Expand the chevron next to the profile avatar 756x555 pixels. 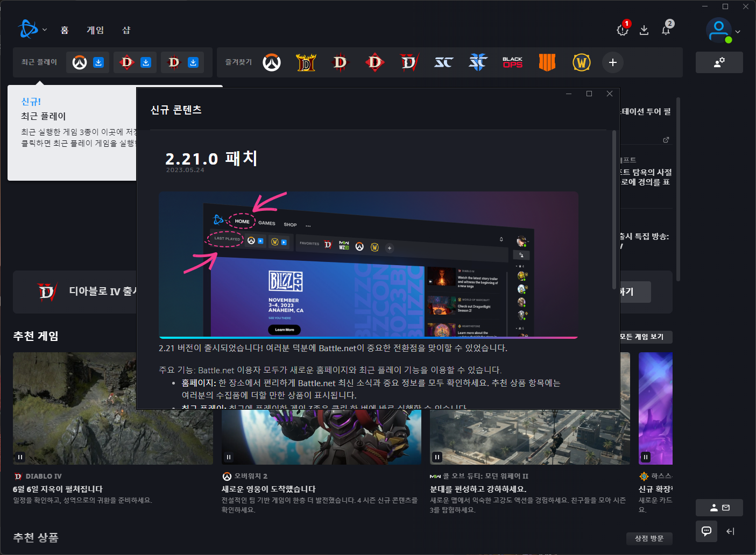(738, 32)
